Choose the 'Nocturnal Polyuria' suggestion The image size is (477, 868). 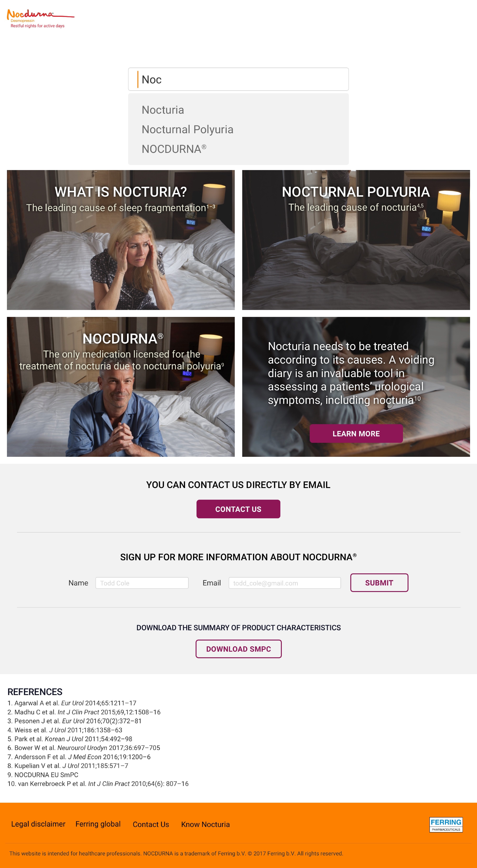click(187, 129)
